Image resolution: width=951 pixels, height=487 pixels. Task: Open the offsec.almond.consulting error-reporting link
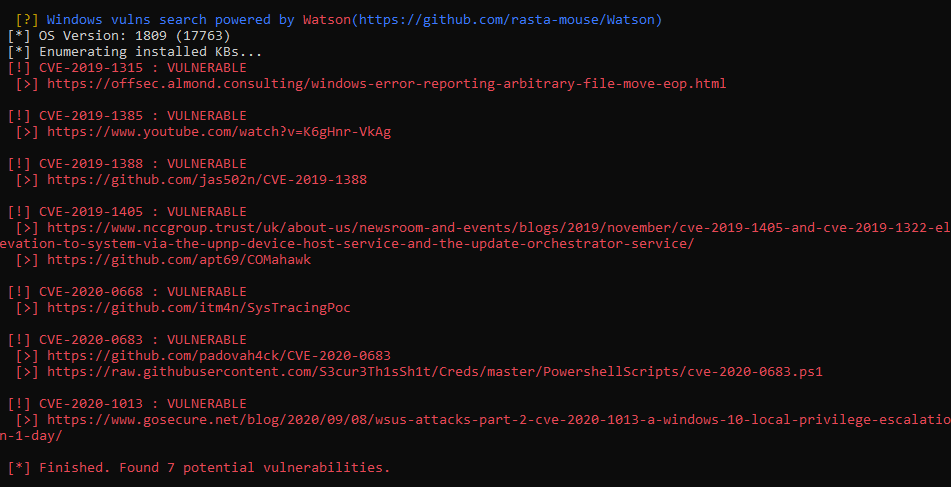(x=386, y=84)
